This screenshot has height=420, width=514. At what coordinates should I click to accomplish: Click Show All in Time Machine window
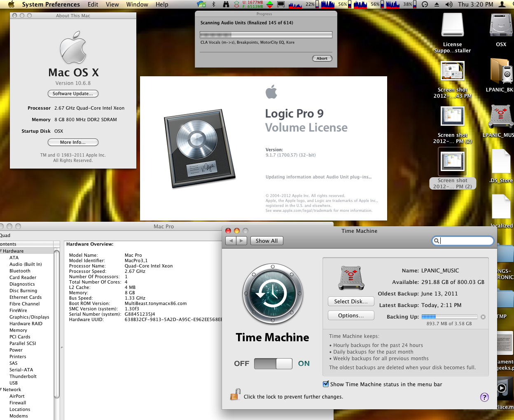(266, 241)
